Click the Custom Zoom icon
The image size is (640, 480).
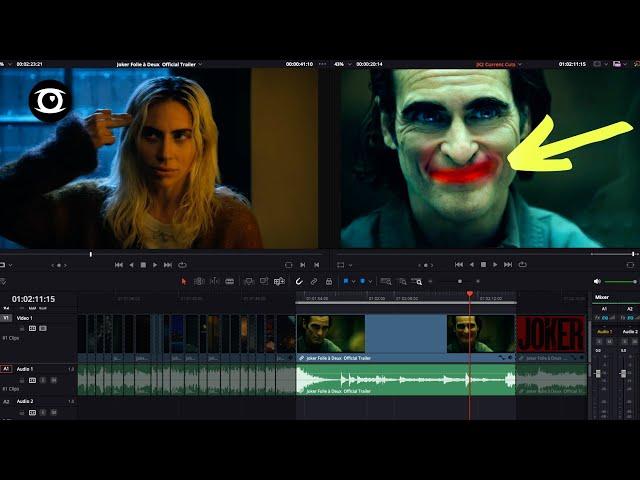click(417, 281)
